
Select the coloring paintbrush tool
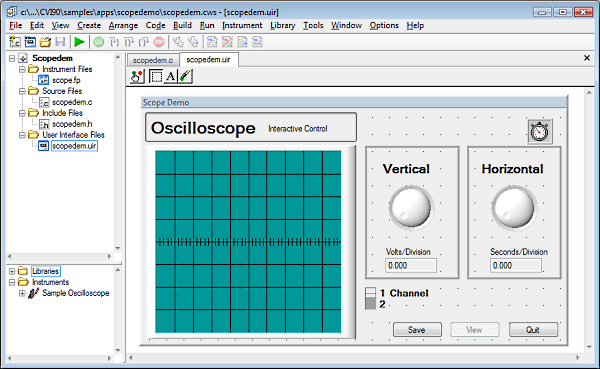[185, 76]
